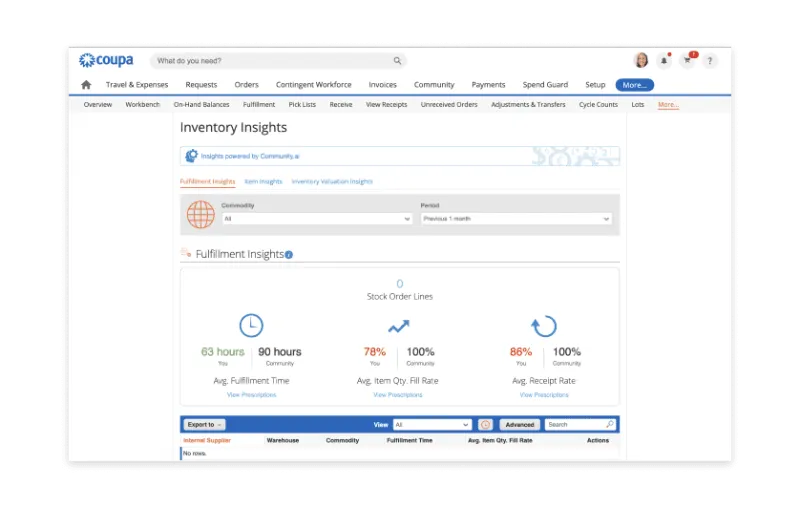
Task: Click the Fulfillment Insights info icon
Action: pyautogui.click(x=289, y=255)
